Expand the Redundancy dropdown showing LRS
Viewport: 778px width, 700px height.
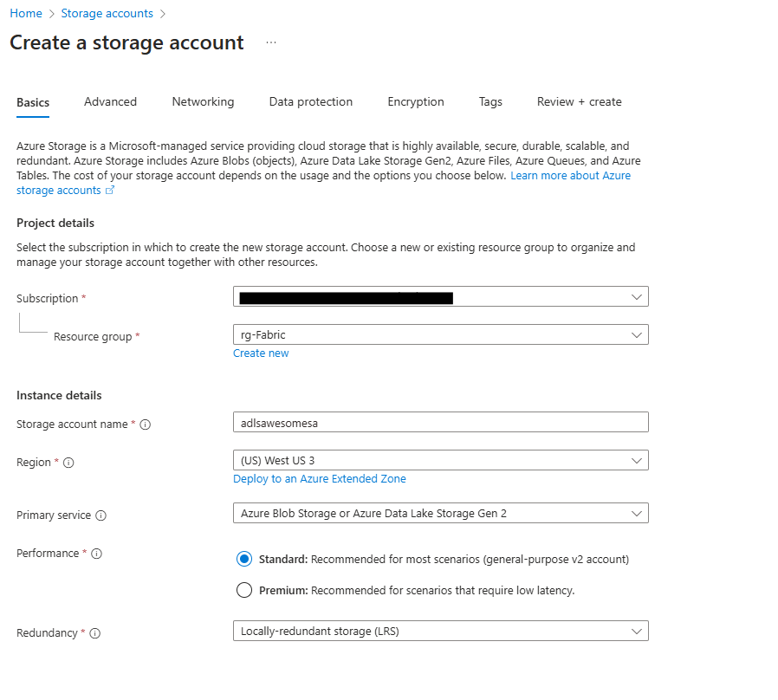441,631
